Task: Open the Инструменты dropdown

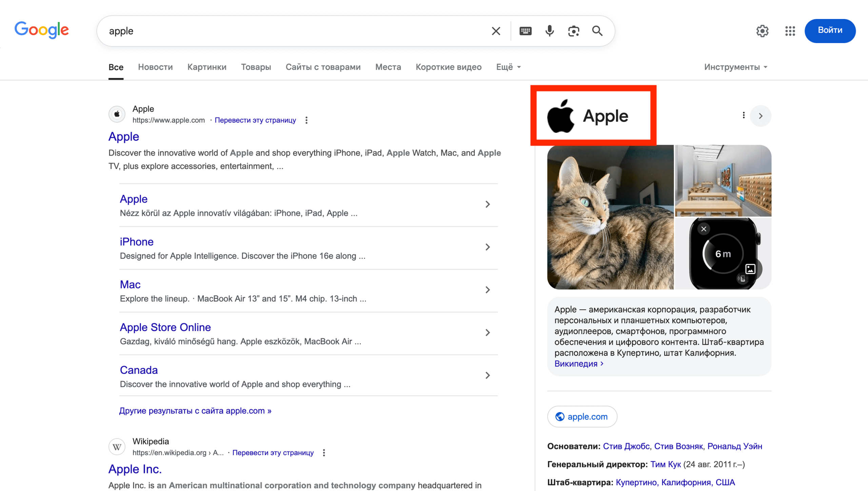Action: pyautogui.click(x=735, y=67)
